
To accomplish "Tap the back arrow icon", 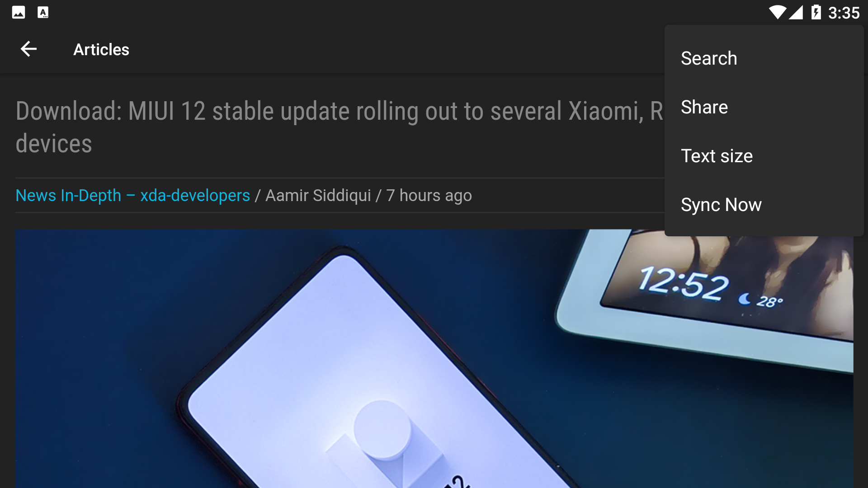I will coord(28,49).
